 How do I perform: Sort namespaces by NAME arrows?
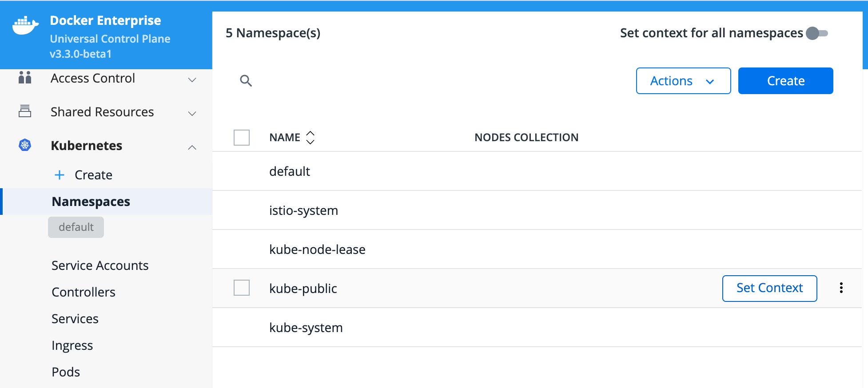coord(310,138)
